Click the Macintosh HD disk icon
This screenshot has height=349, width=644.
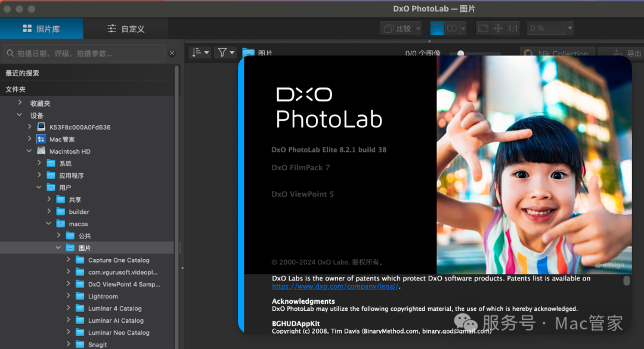click(x=41, y=151)
